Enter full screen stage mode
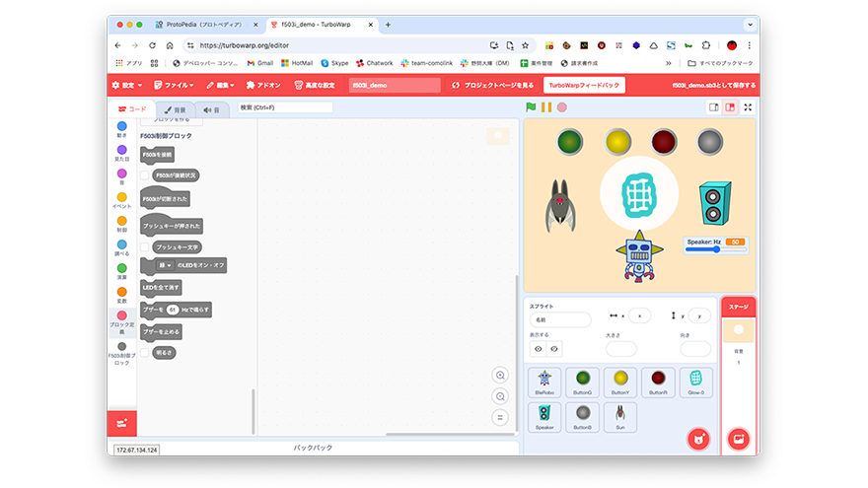 [748, 107]
